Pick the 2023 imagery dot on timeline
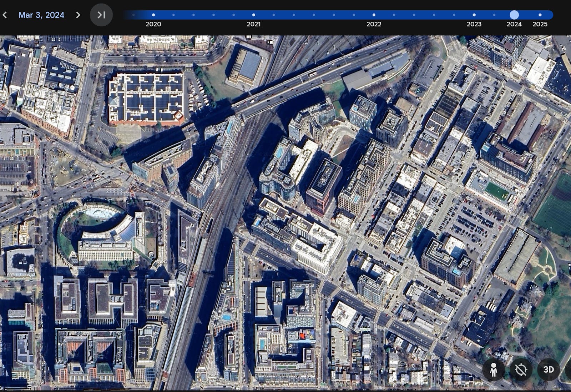Screen dimensions: 571x392 click(474, 15)
